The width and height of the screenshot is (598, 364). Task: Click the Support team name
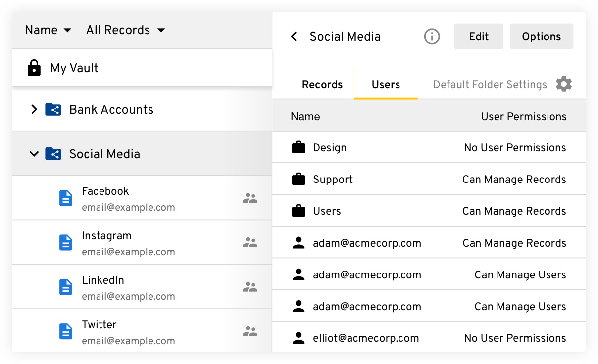[333, 180]
